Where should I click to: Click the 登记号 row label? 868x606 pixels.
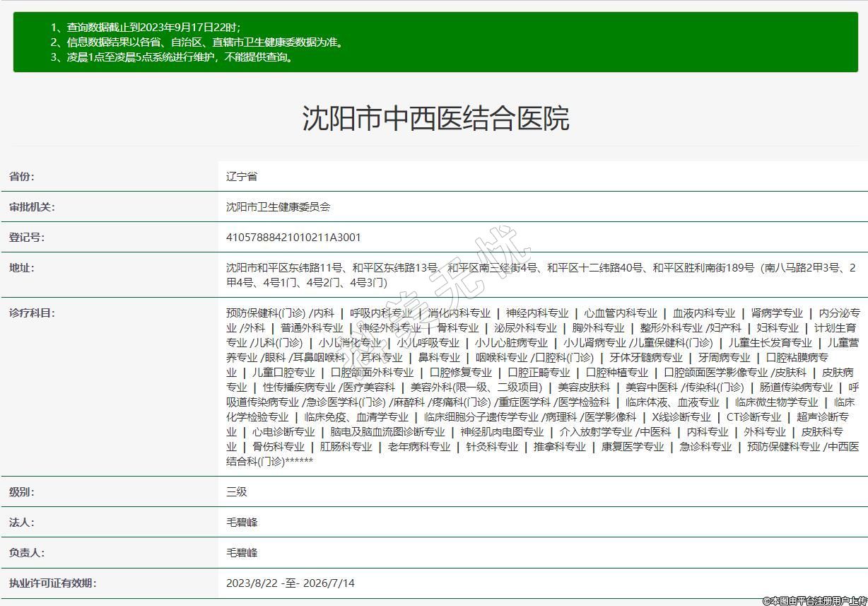[26, 238]
